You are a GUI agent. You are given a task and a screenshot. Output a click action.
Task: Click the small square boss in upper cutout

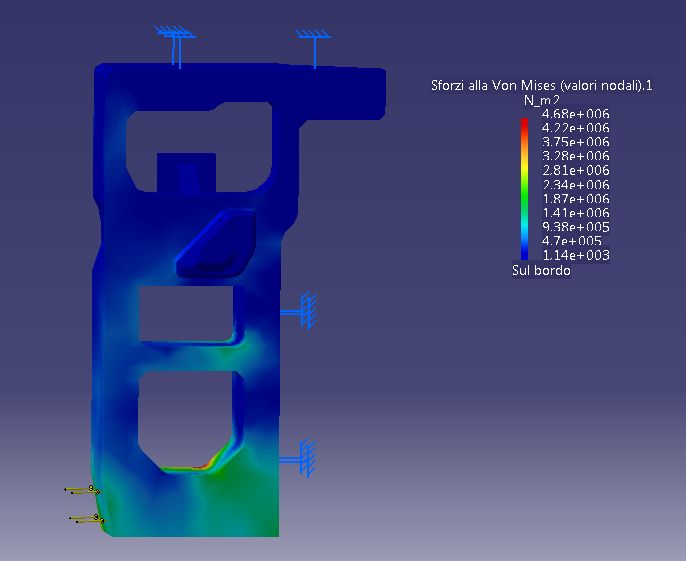click(x=186, y=172)
